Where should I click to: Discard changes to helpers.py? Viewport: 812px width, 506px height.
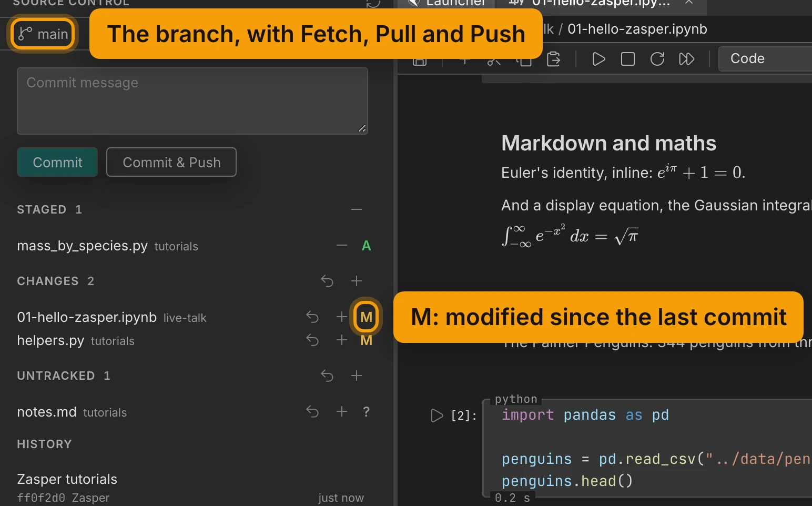[312, 340]
